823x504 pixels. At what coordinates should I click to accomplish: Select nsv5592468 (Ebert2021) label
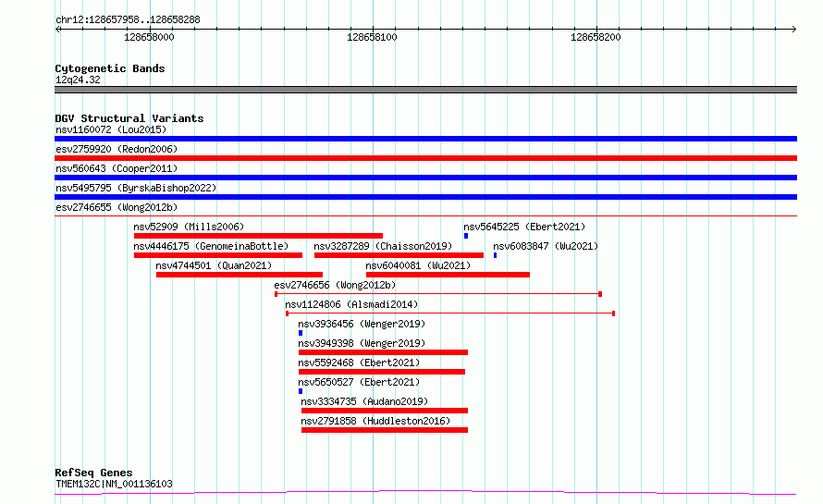[x=359, y=363]
